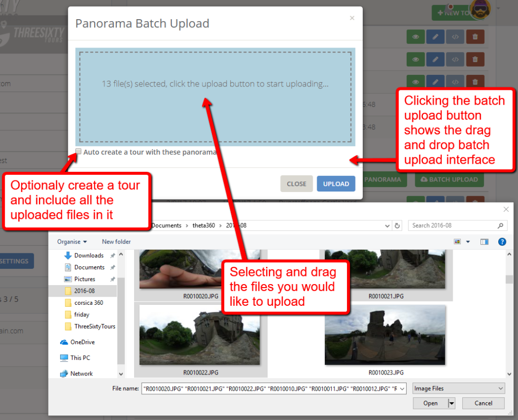Screen dimensions: 518x420
Task: Click the preview pane icon in file dialog
Action: tap(484, 242)
